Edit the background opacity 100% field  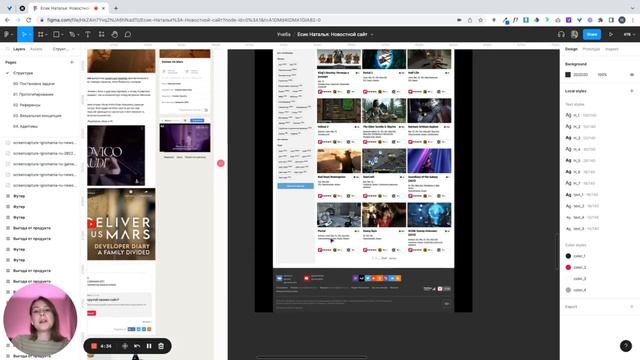point(602,75)
